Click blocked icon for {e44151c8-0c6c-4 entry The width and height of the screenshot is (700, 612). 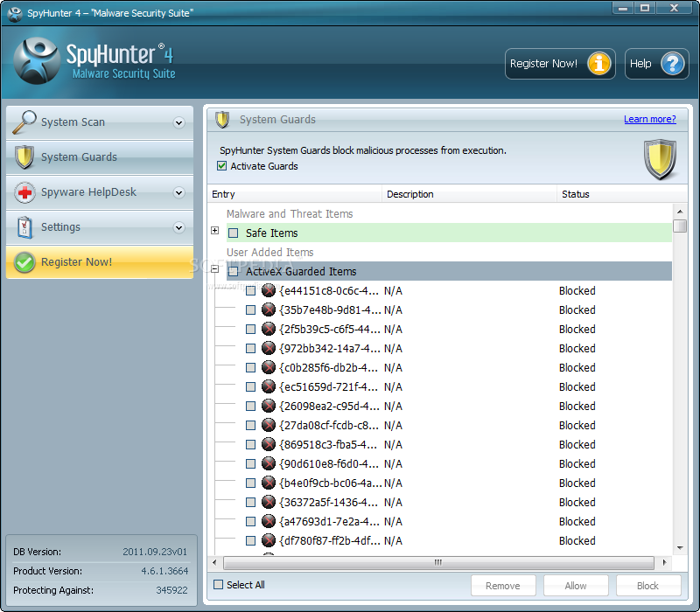(269, 291)
